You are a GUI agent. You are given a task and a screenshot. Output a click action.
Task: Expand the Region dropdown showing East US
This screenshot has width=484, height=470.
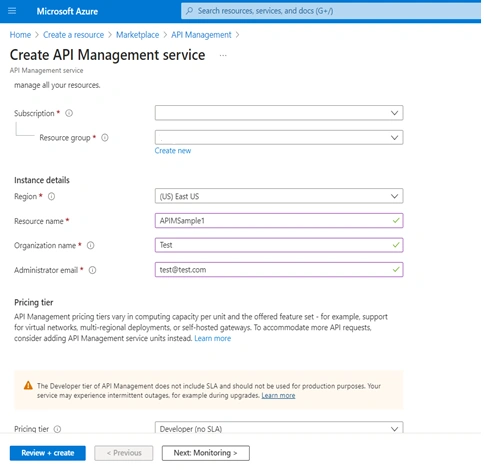click(x=279, y=196)
